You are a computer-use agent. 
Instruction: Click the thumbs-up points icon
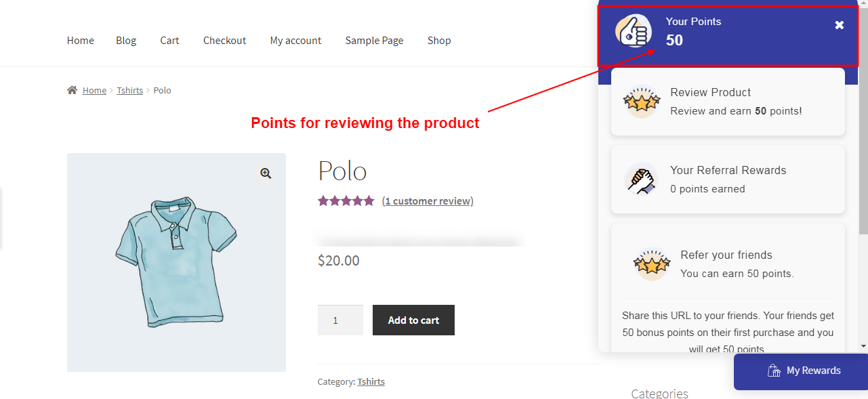(x=633, y=31)
